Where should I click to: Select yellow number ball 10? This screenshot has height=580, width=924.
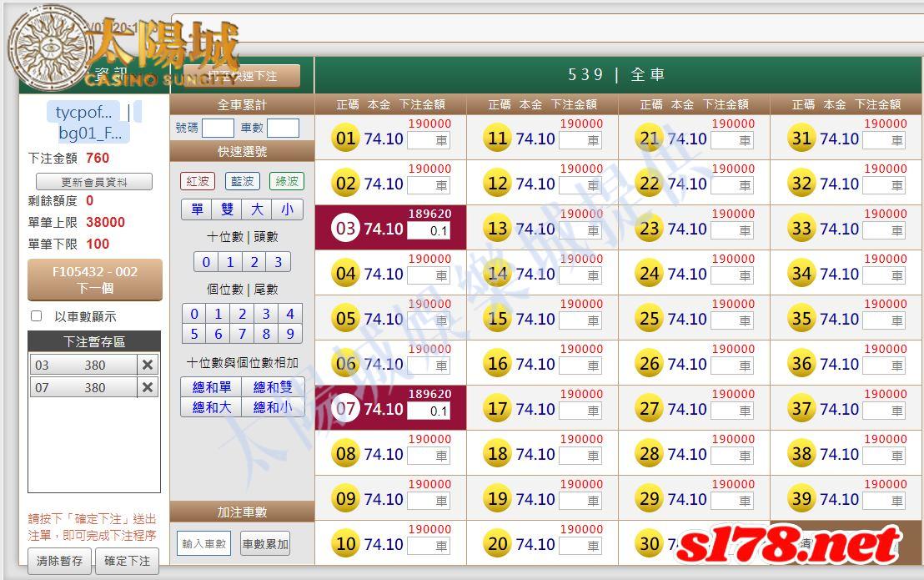point(345,543)
